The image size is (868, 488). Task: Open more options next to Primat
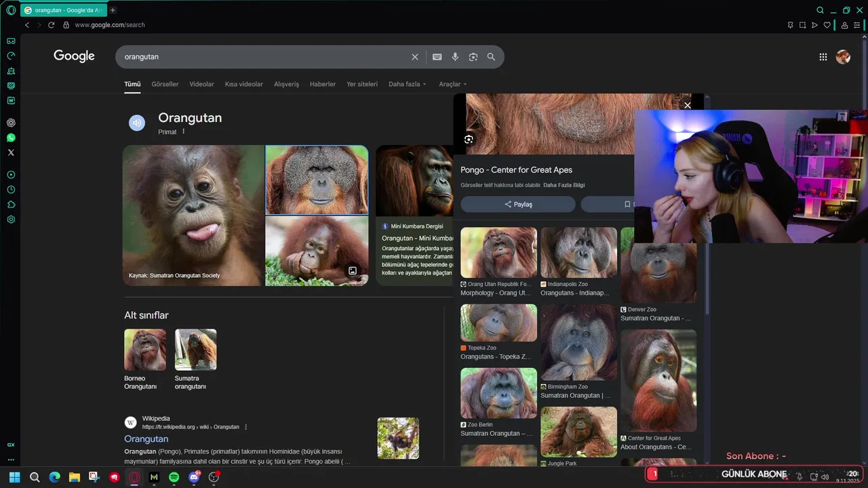click(183, 131)
